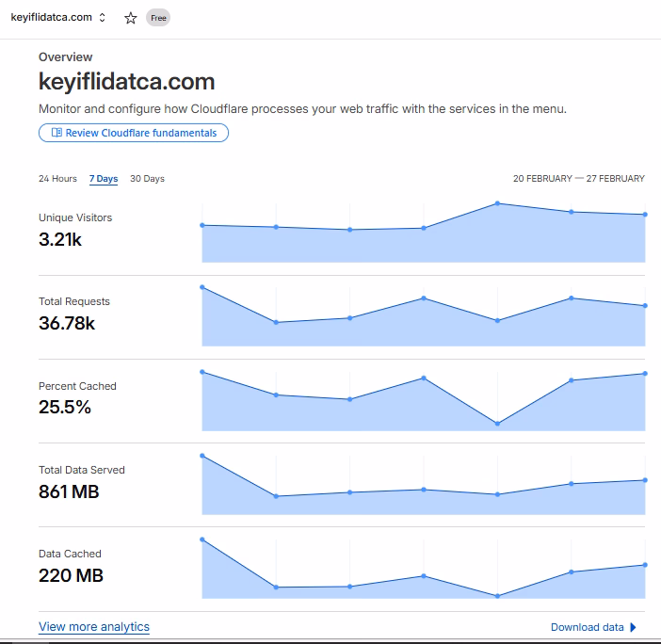661x644 pixels.
Task: Select the 7 Days range tab
Action: (x=104, y=179)
